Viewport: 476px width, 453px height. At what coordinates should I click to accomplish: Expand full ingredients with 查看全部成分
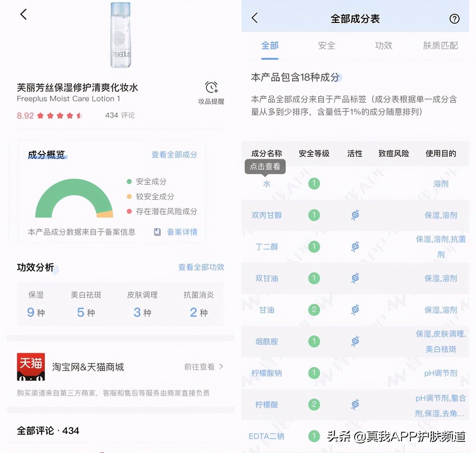pos(174,154)
